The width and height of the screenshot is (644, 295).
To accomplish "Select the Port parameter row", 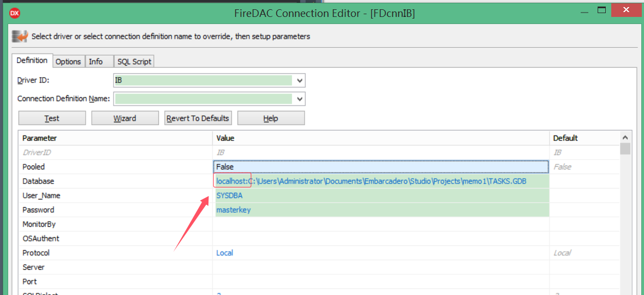I will [x=115, y=282].
